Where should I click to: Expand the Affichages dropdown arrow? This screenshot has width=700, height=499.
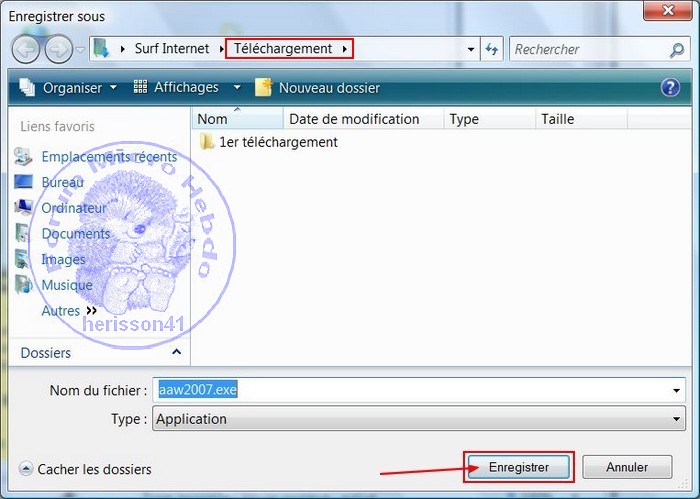238,87
